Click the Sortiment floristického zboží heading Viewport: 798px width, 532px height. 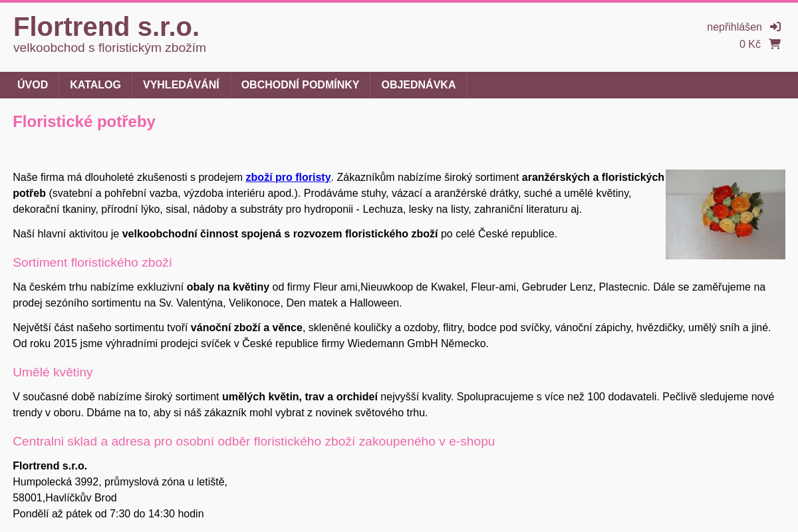(x=92, y=263)
